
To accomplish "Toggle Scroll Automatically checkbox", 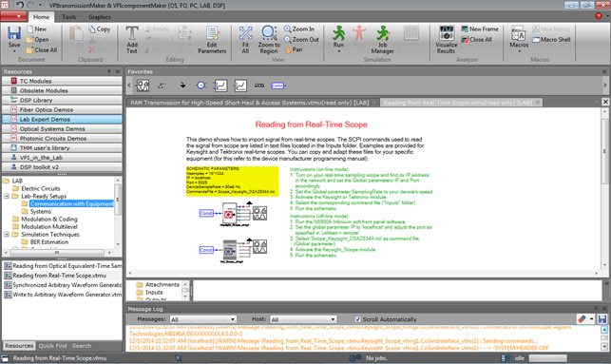I will pyautogui.click(x=357, y=319).
